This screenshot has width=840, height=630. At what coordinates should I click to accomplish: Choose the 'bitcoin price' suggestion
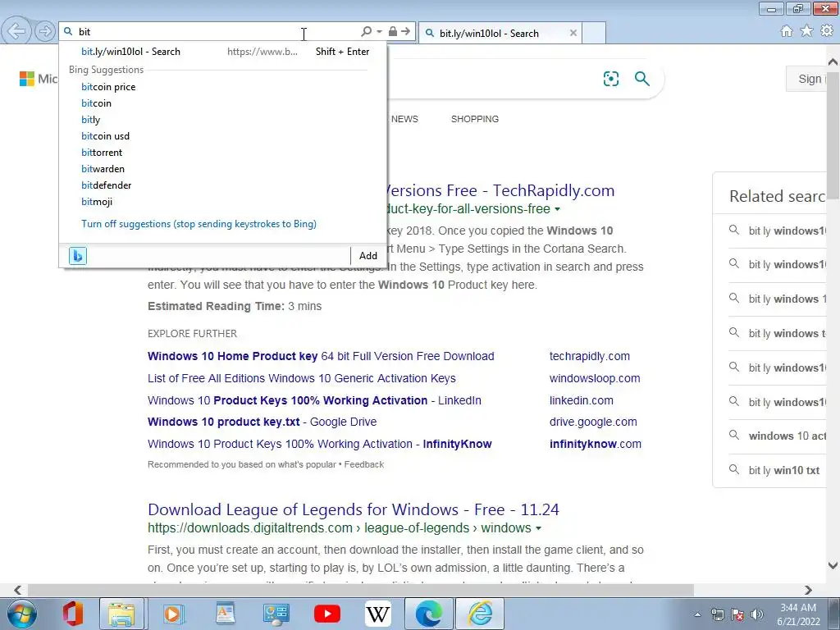click(x=108, y=87)
